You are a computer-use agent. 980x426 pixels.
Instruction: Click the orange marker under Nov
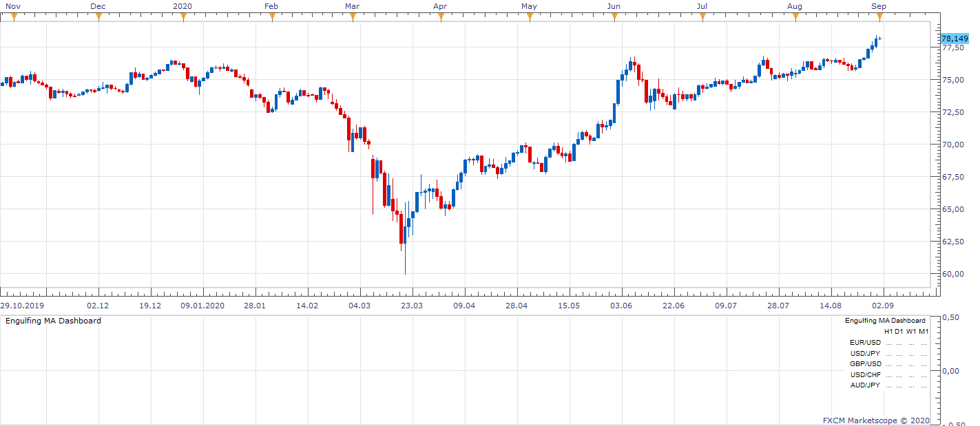[x=13, y=17]
